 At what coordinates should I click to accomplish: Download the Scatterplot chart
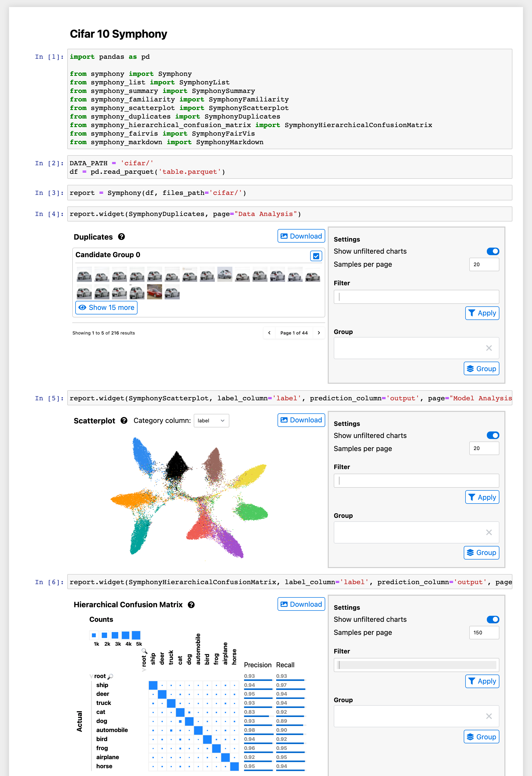point(301,420)
